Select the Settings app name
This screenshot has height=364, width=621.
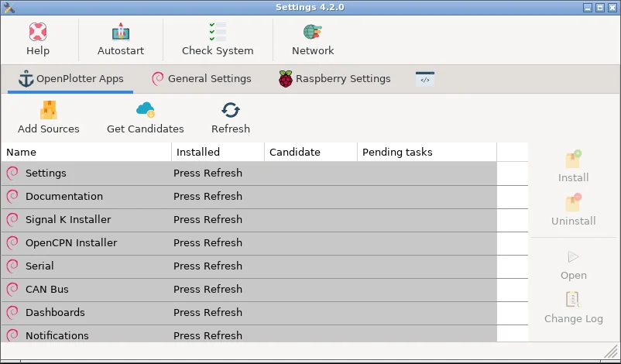click(x=46, y=173)
